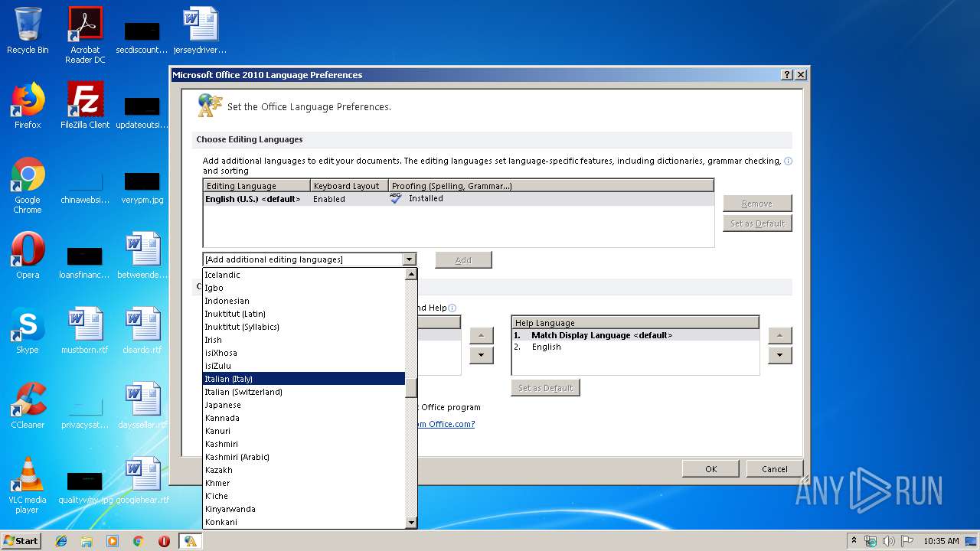Image resolution: width=980 pixels, height=551 pixels.
Task: Open googlehear.rtf document icon
Action: pos(142,481)
